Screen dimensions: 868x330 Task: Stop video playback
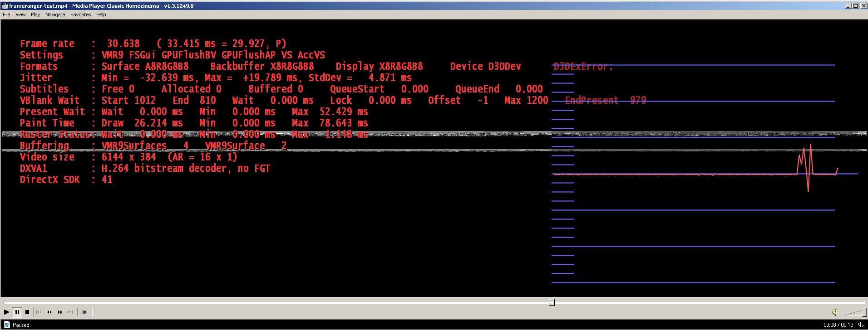click(27, 312)
